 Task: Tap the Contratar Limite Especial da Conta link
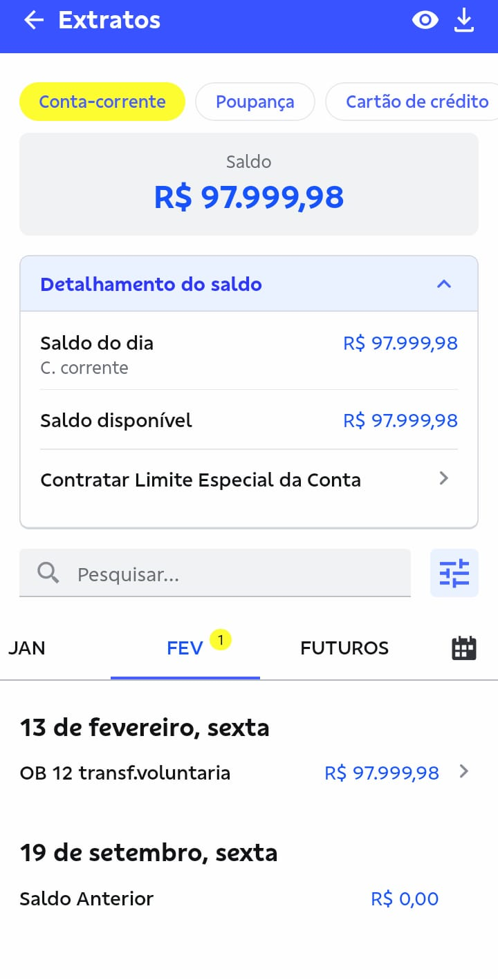pyautogui.click(x=201, y=480)
